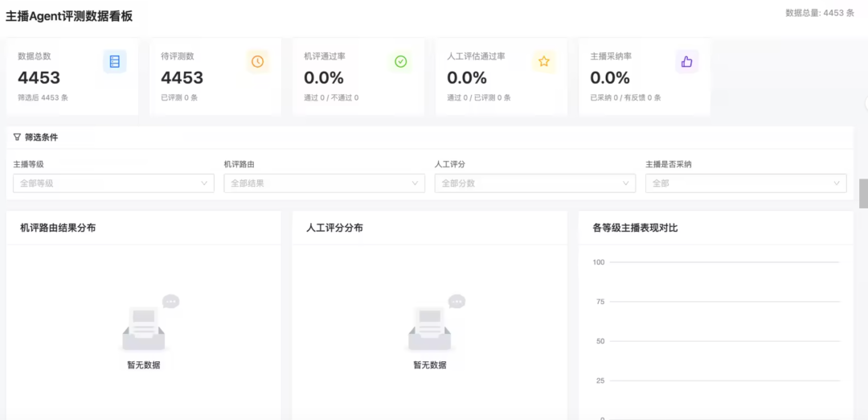The image size is (868, 420).
Task: Click the blue database icon on 数据总数 card
Action: tap(115, 61)
